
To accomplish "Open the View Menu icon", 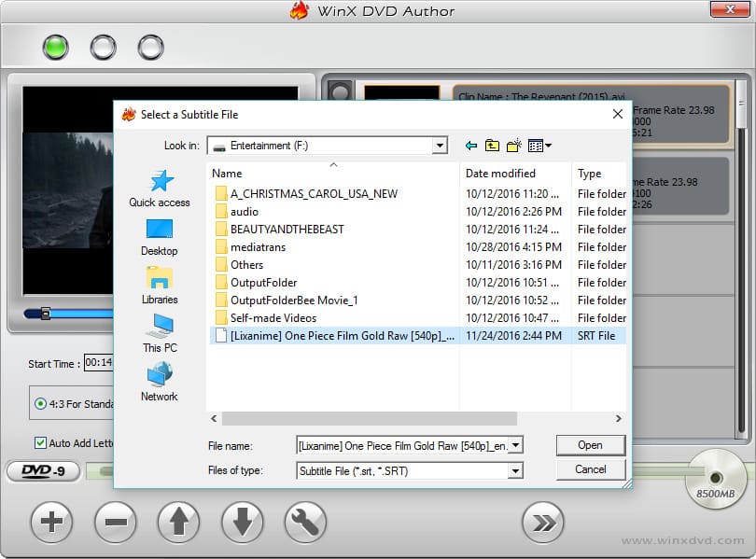I will click(539, 146).
